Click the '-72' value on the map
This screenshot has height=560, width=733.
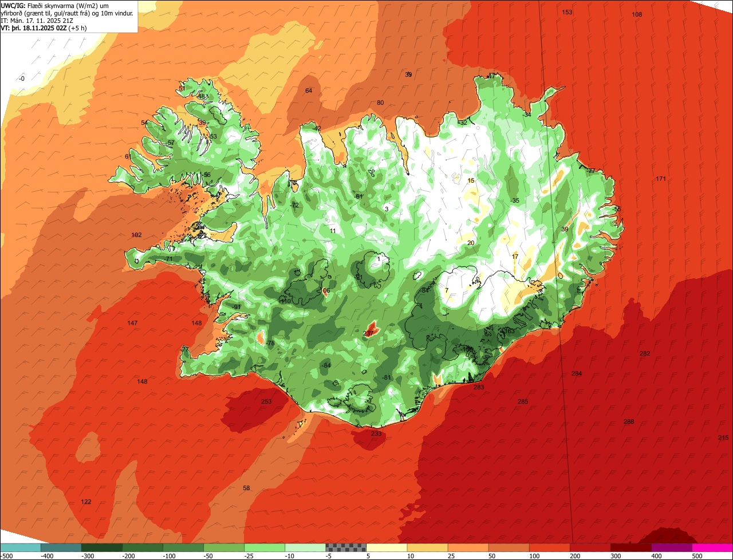click(x=295, y=205)
